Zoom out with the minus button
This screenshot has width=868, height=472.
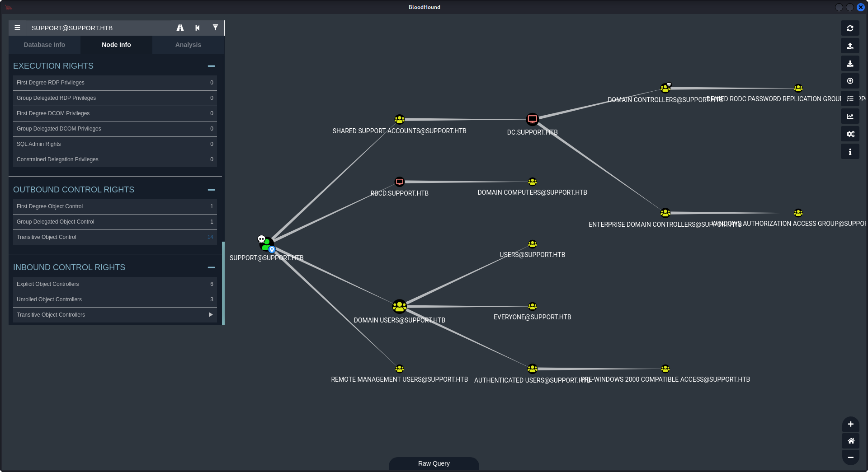pyautogui.click(x=850, y=458)
